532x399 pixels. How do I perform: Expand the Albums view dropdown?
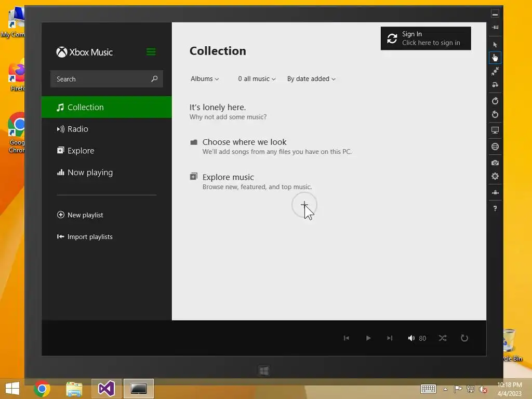[205, 79]
